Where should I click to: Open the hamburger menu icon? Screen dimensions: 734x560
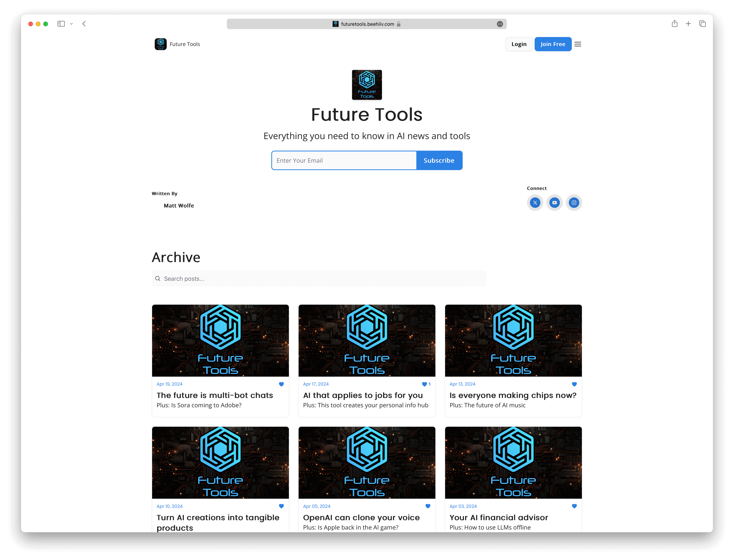[x=578, y=44]
